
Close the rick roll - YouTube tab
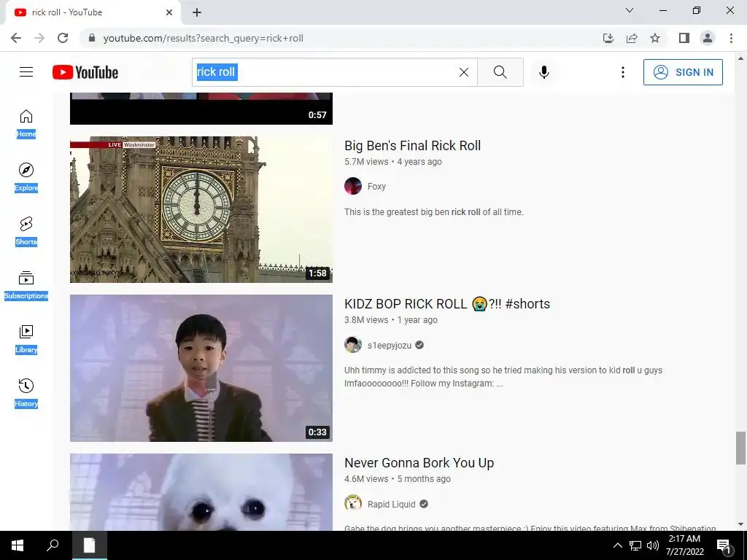click(169, 12)
